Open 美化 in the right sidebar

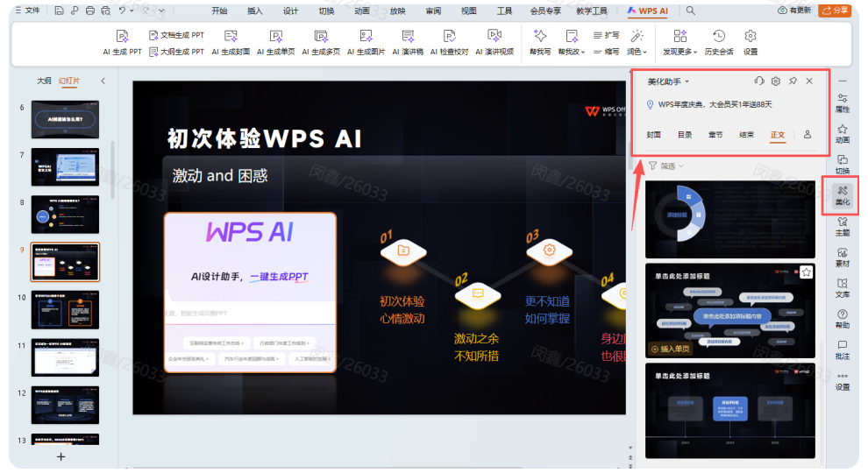(x=843, y=196)
